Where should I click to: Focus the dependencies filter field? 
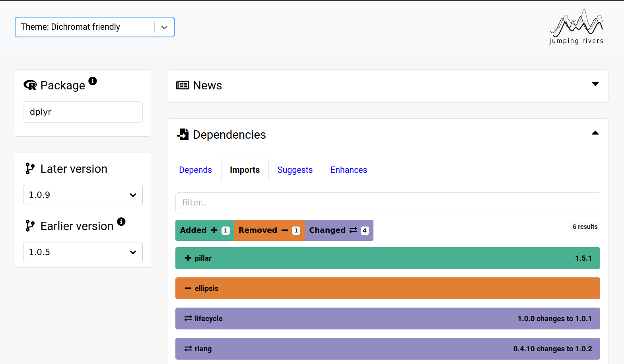click(x=388, y=203)
